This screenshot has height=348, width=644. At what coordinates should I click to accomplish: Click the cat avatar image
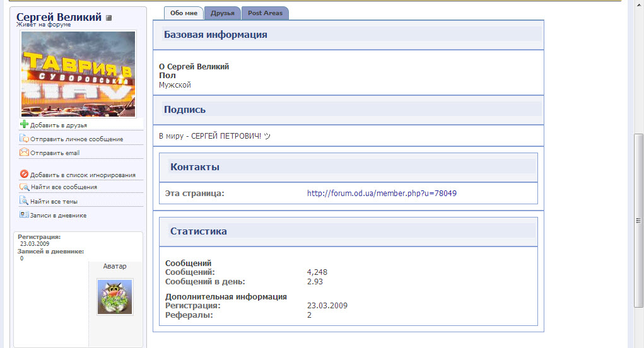[x=115, y=297]
